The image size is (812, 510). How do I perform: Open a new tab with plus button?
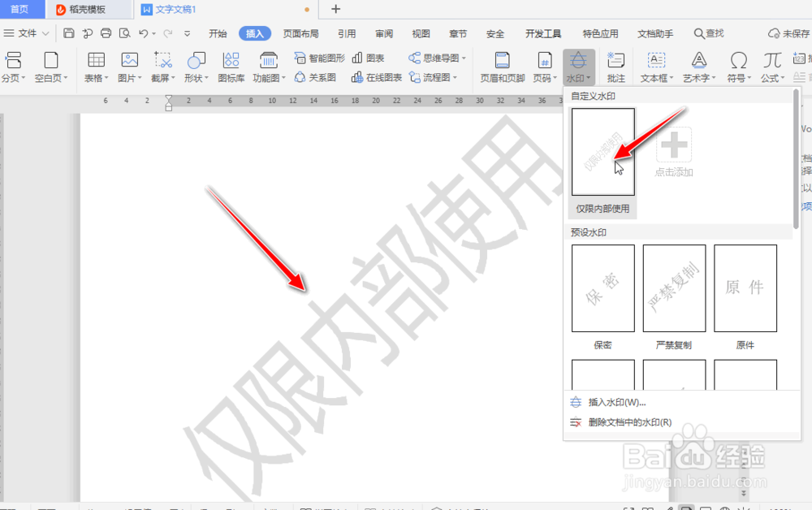(335, 9)
